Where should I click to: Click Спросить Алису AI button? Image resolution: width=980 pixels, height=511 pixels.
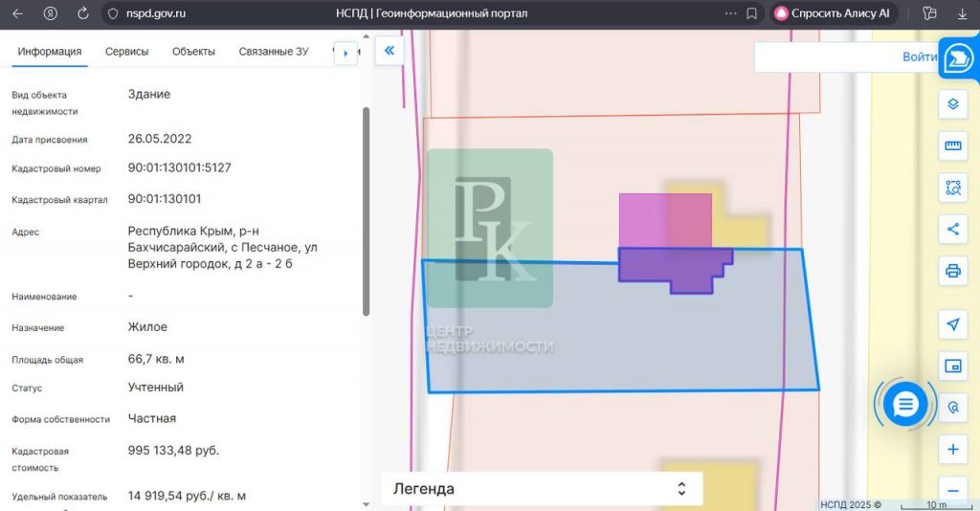pyautogui.click(x=832, y=13)
